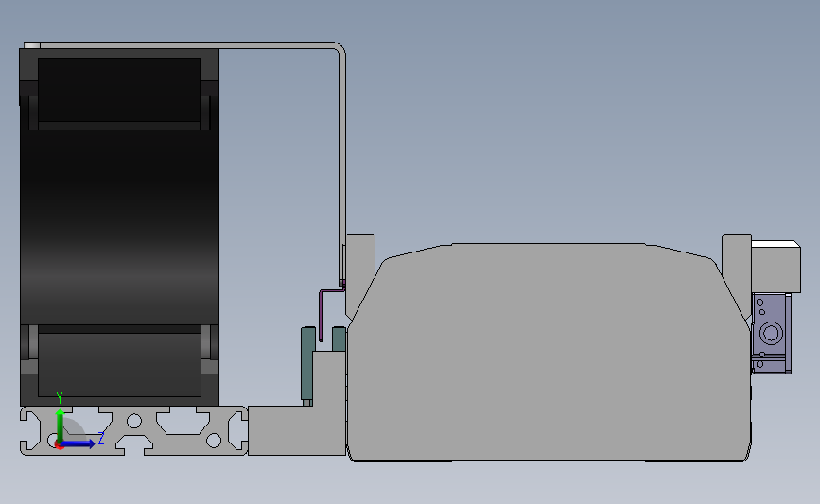
Task: Select the thin bent sheet-metal bracket
Action: (342, 157)
